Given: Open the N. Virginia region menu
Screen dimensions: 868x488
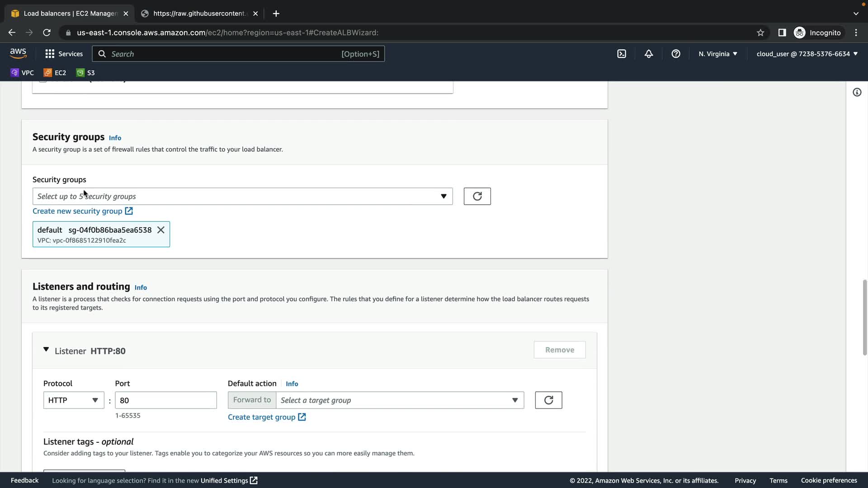Looking at the screenshot, I should click(717, 54).
